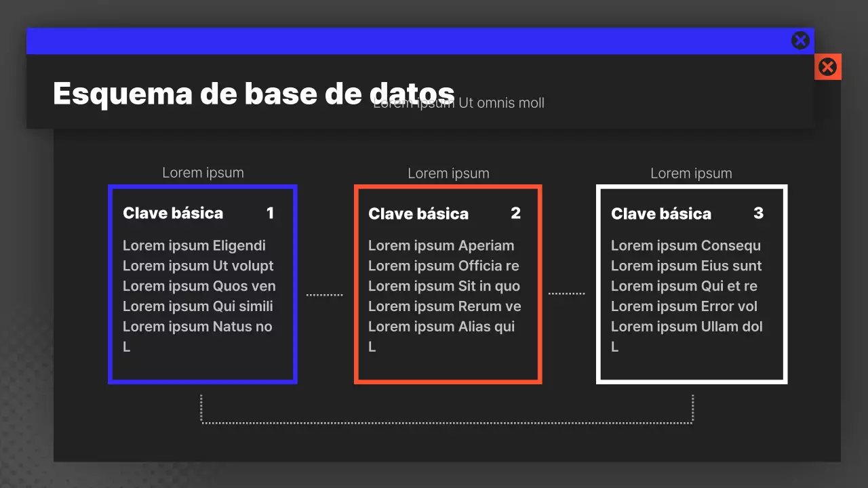
Task: Select the orange-bordered Clave básica 2 card
Action: (x=448, y=284)
